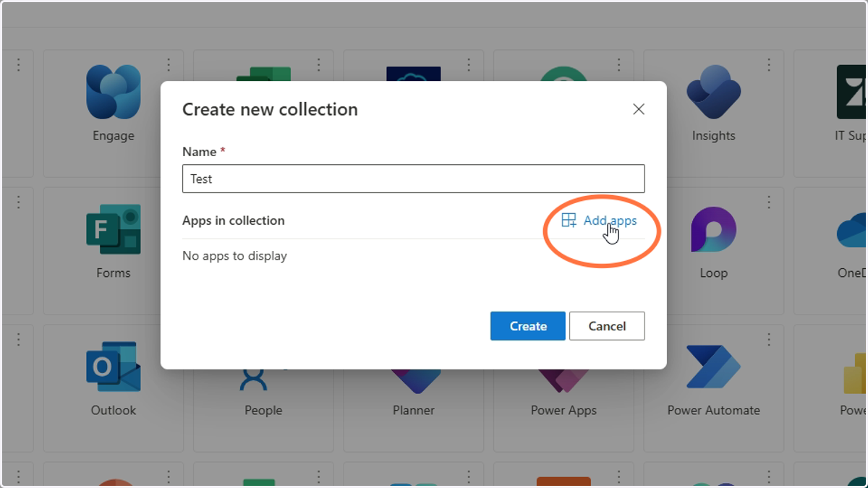Open the Engage app icon
This screenshot has height=488, width=868.
pos(114,92)
